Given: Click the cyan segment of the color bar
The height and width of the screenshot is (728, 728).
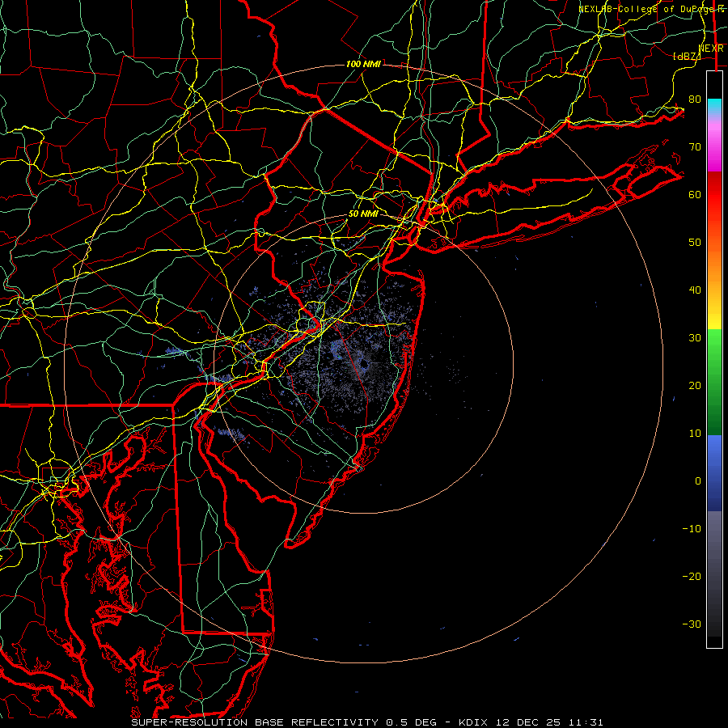Looking at the screenshot, I should [714, 106].
